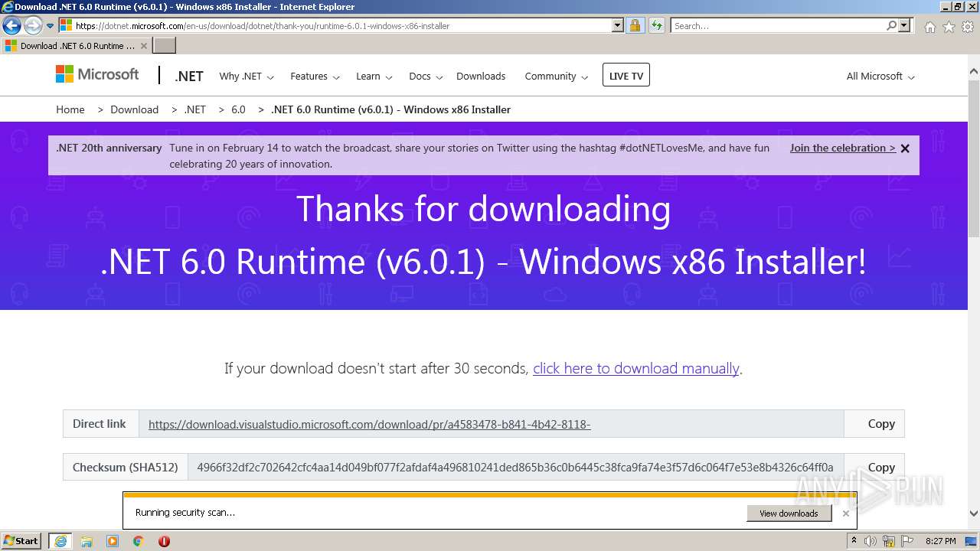980x551 pixels.
Task: Click the .NET 20th anniversary heading
Action: click(109, 148)
